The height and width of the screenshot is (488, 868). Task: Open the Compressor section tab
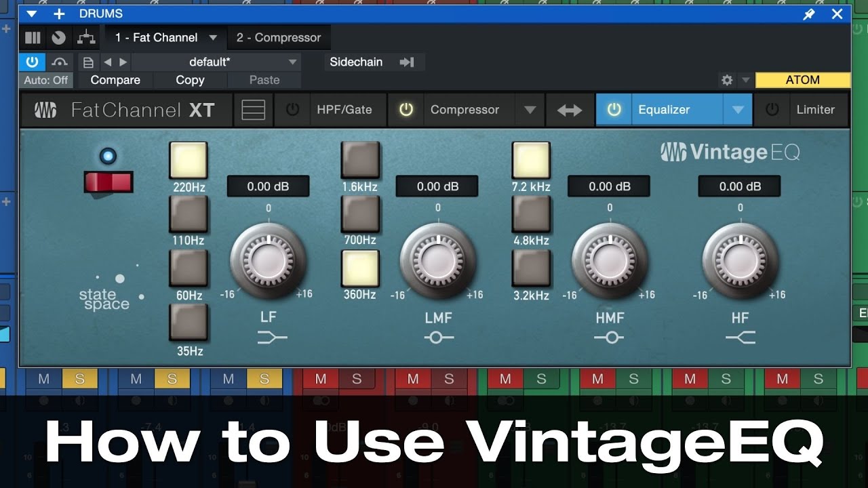465,110
